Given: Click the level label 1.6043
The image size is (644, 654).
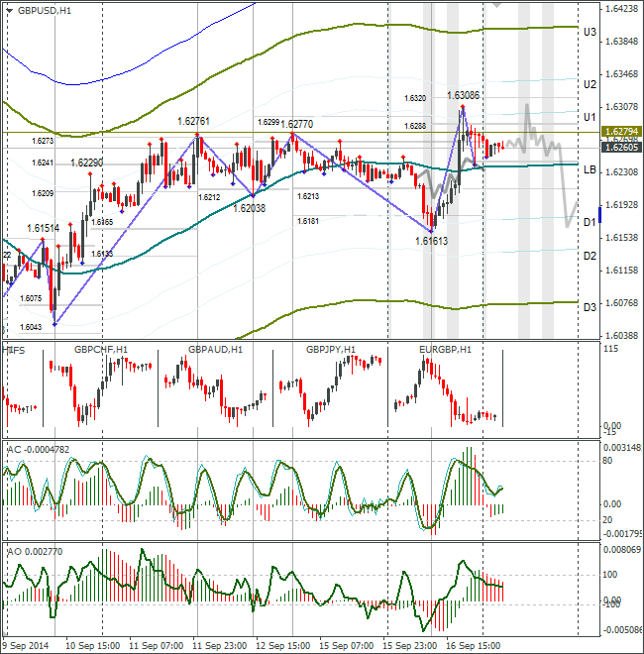Looking at the screenshot, I should coord(31,327).
